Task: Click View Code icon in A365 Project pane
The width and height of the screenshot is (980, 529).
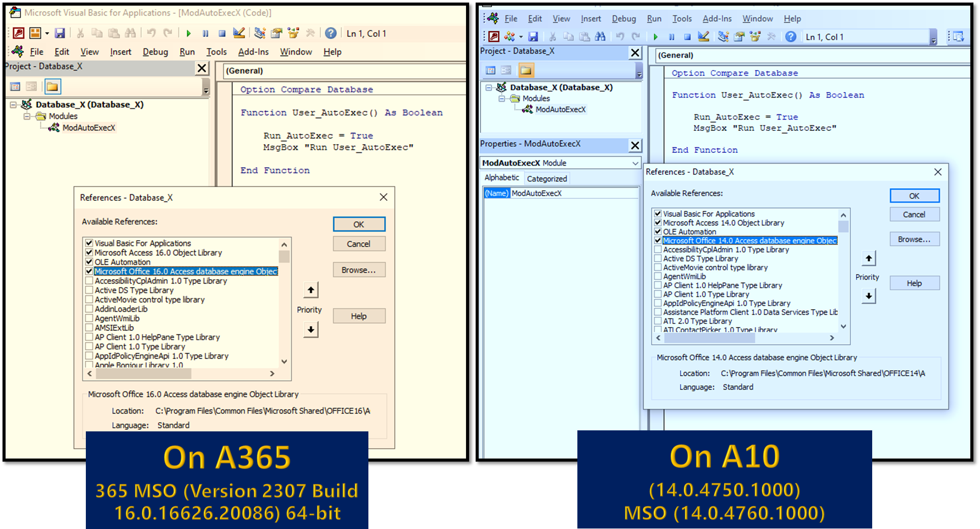Action: (x=15, y=86)
